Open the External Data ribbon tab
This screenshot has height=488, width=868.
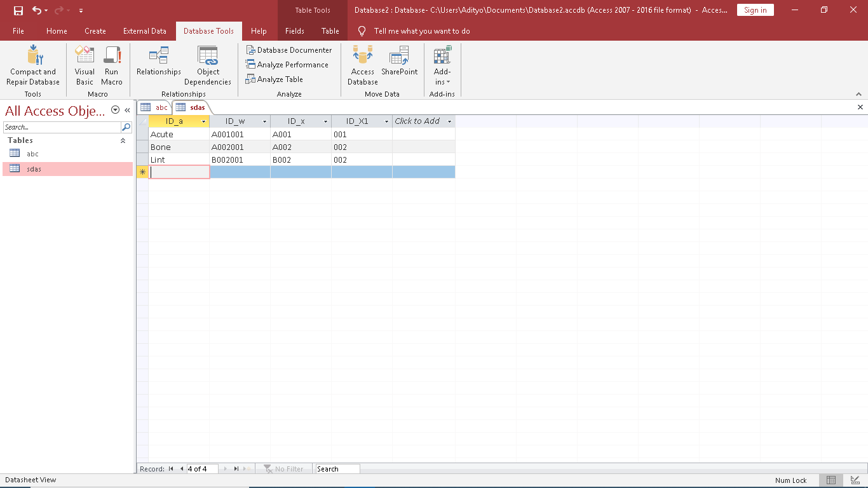pyautogui.click(x=145, y=31)
